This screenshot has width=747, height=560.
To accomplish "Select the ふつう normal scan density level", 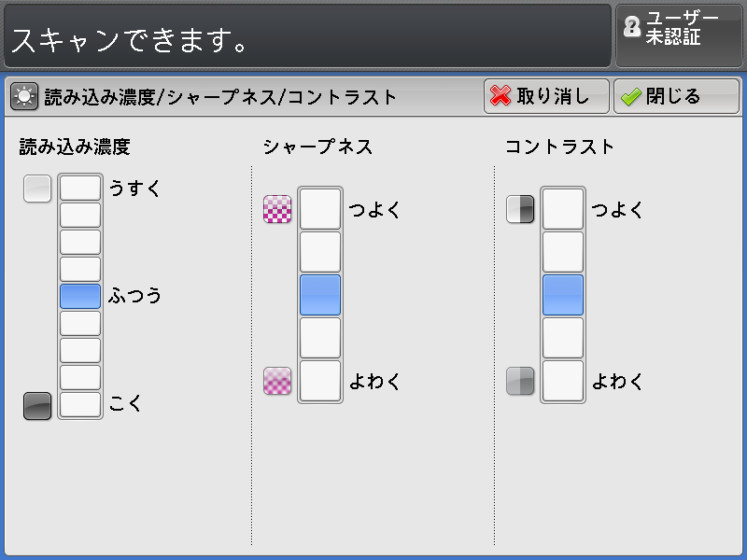I will tap(80, 297).
